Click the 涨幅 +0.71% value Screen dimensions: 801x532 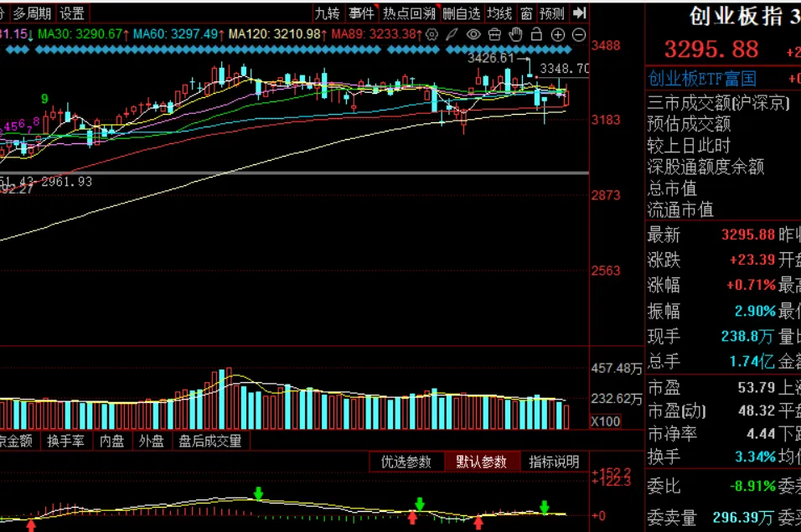coord(751,285)
